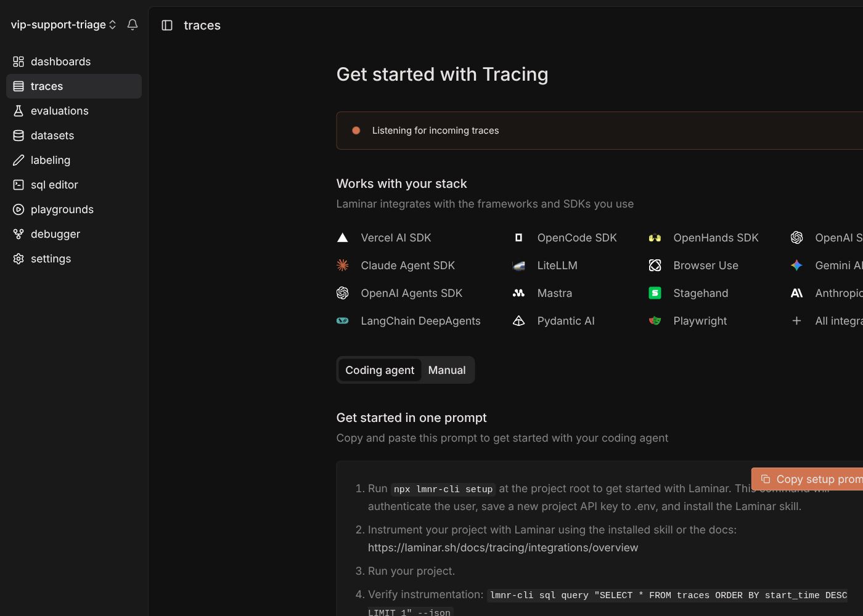Open the sql editor page

pos(74,185)
